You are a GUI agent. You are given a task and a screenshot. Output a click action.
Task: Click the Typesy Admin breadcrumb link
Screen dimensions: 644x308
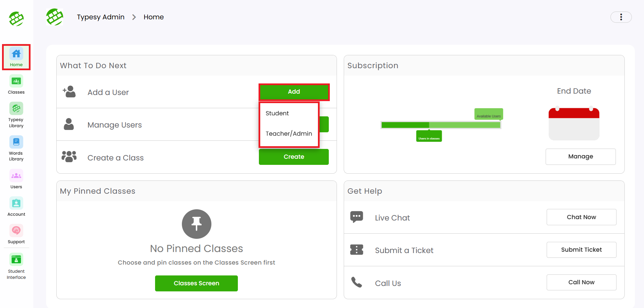pos(100,17)
